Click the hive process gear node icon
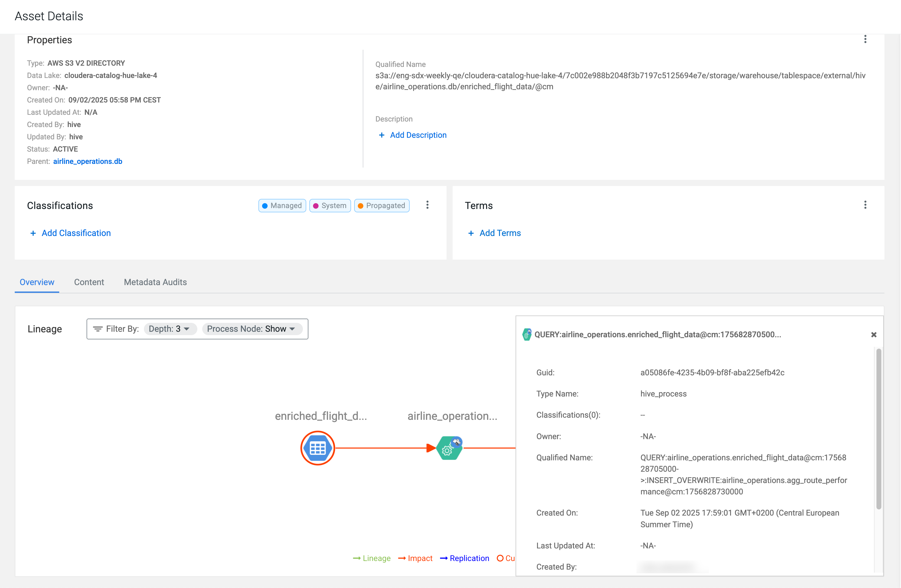This screenshot has height=588, width=901. click(x=449, y=449)
